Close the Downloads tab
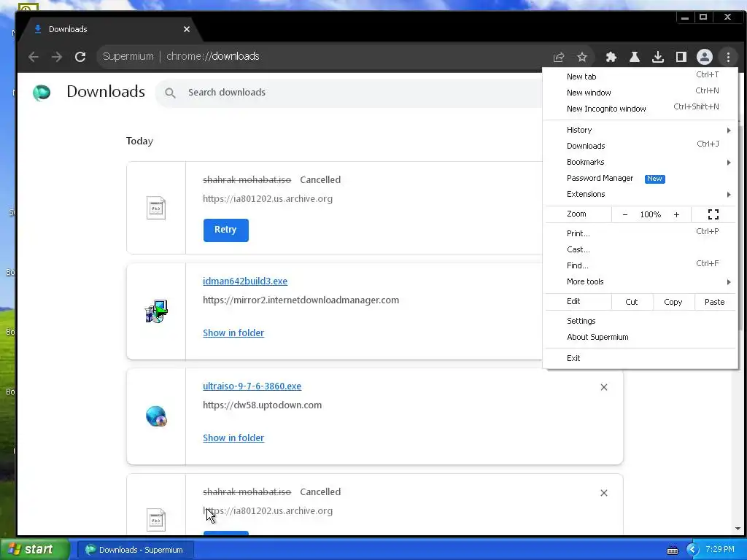This screenshot has height=560, width=747. pos(187,29)
